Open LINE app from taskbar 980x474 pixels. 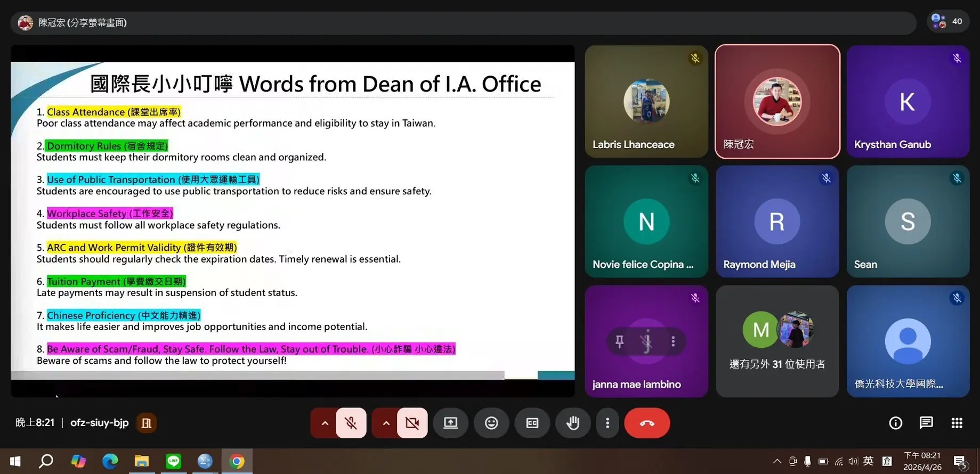[173, 461]
